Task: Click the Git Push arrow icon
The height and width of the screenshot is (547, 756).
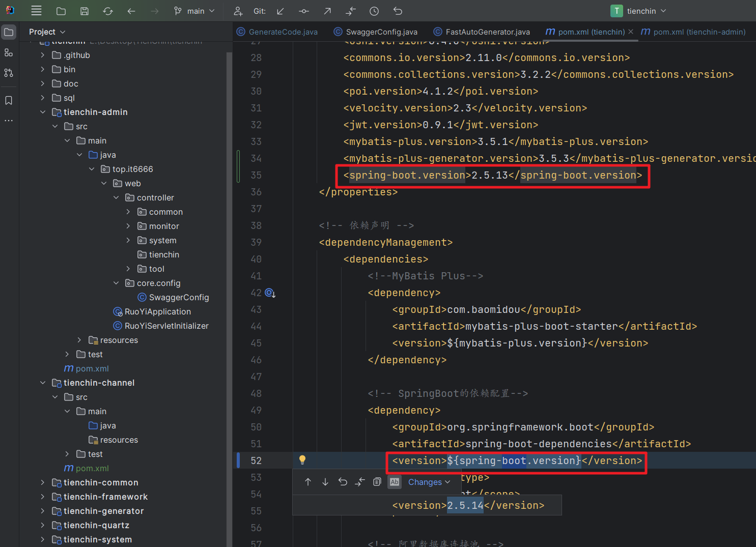Action: point(327,11)
